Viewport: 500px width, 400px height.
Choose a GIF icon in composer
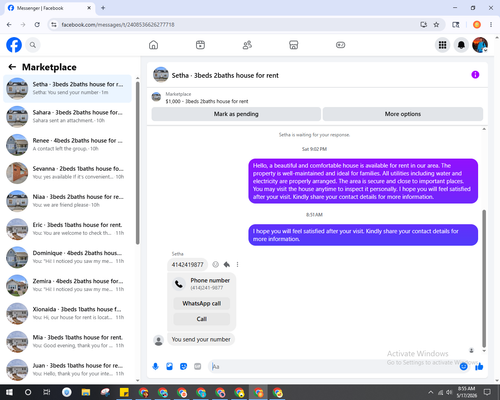click(198, 367)
